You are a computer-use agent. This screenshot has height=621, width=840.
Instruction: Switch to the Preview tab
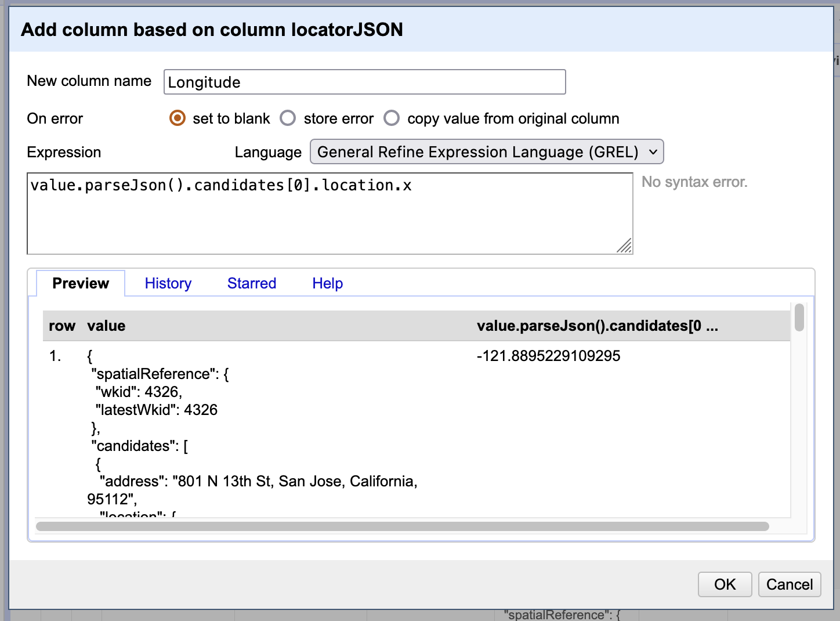(81, 283)
